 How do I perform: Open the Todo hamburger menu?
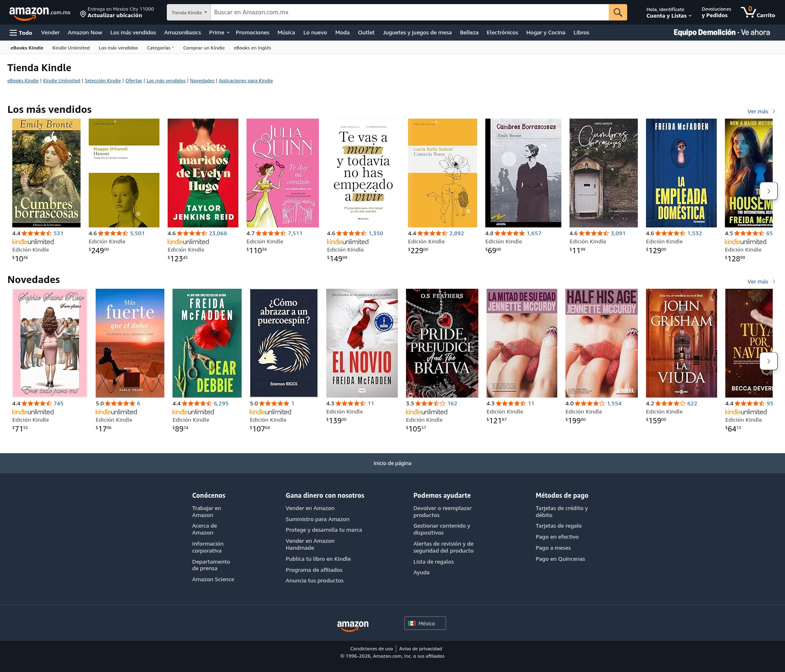coord(21,33)
